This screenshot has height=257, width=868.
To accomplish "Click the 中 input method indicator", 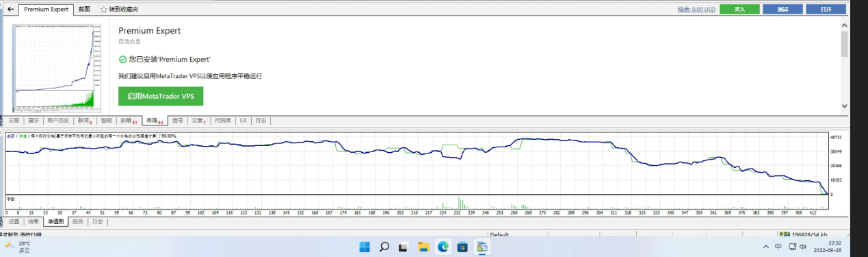I will [x=779, y=246].
